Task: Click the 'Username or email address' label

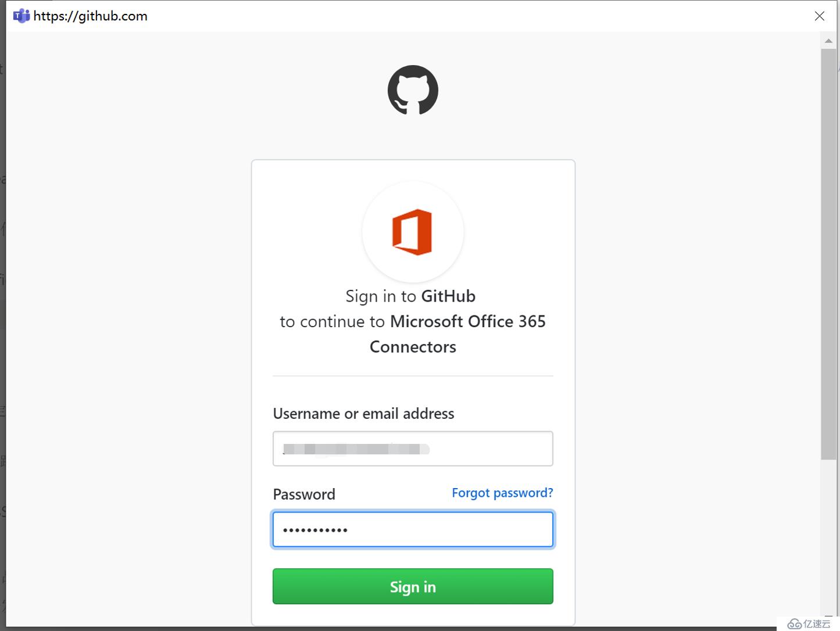Action: click(363, 414)
